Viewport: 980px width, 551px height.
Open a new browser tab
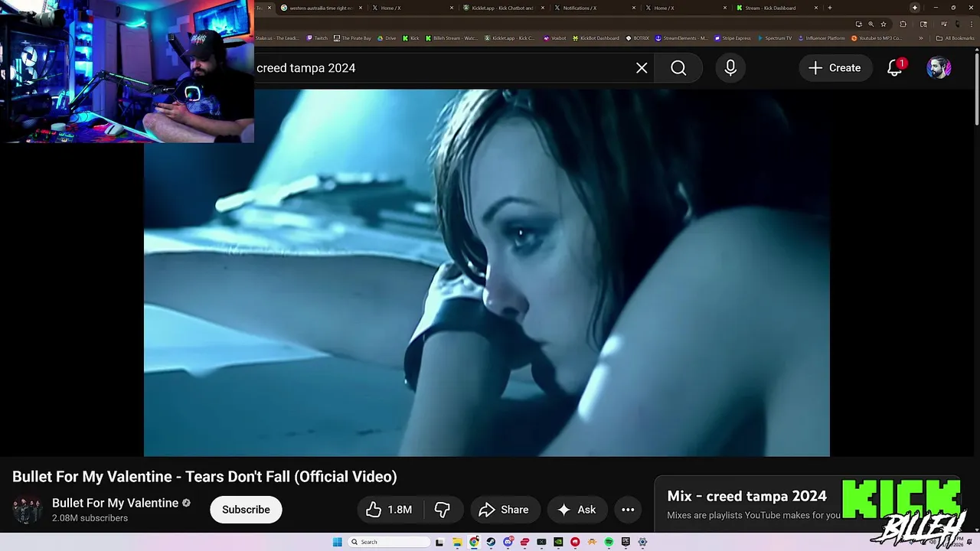tap(830, 8)
